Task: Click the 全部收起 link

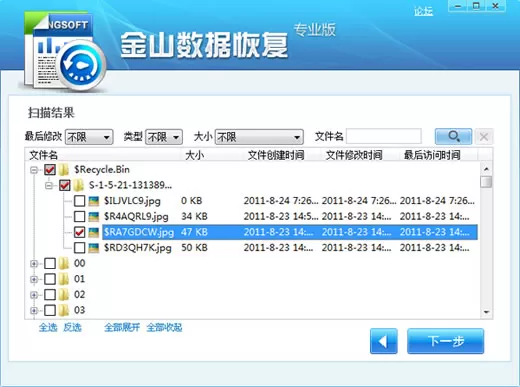Action: (164, 328)
